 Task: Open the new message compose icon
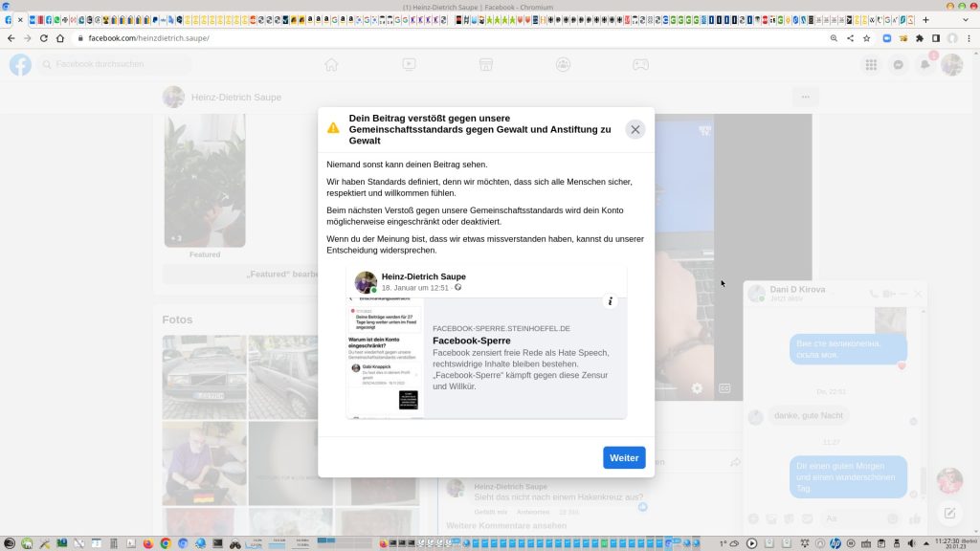coord(949,514)
